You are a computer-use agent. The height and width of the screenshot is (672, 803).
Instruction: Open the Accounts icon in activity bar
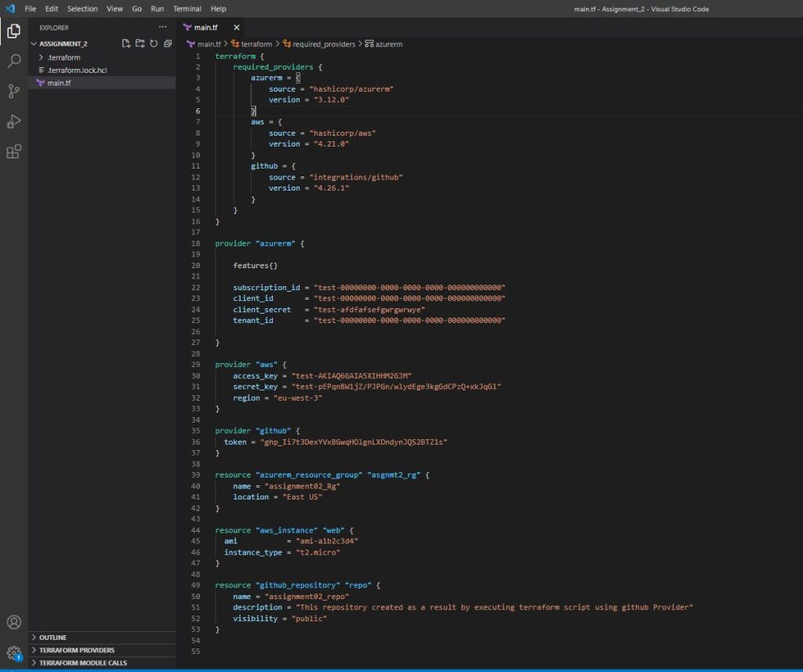pos(13,623)
